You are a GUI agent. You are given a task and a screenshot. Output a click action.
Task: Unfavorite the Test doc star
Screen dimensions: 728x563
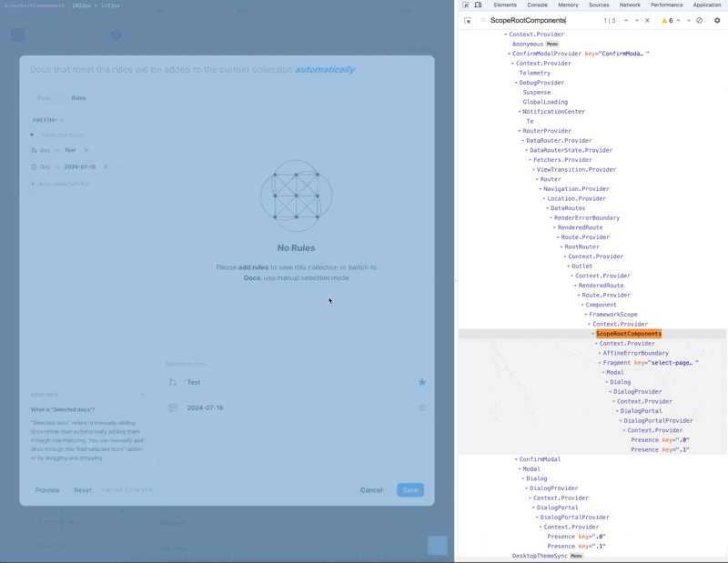tap(422, 382)
